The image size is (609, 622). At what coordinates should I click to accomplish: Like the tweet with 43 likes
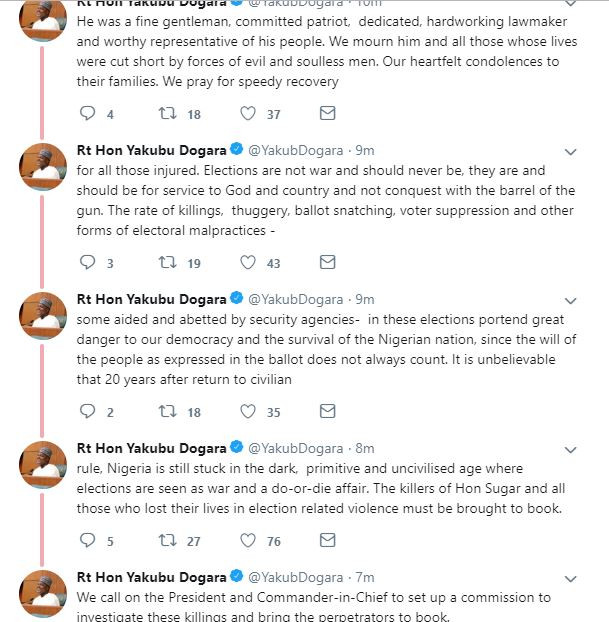click(247, 263)
